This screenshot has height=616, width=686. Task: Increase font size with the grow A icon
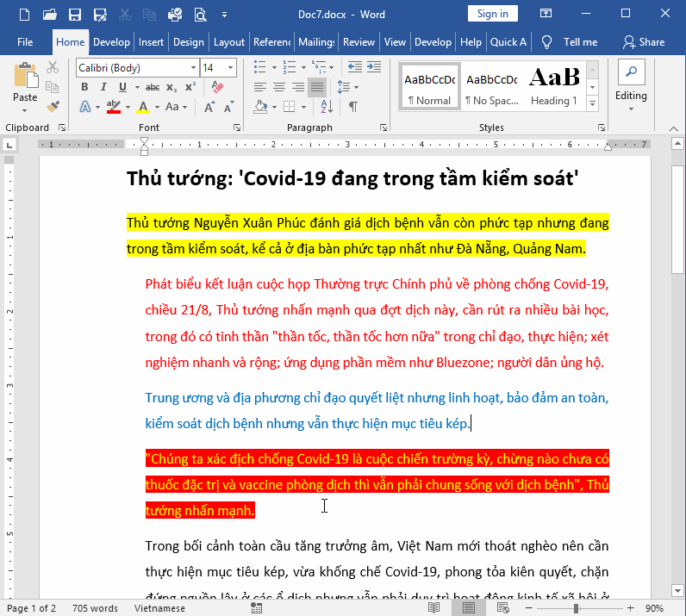click(209, 107)
